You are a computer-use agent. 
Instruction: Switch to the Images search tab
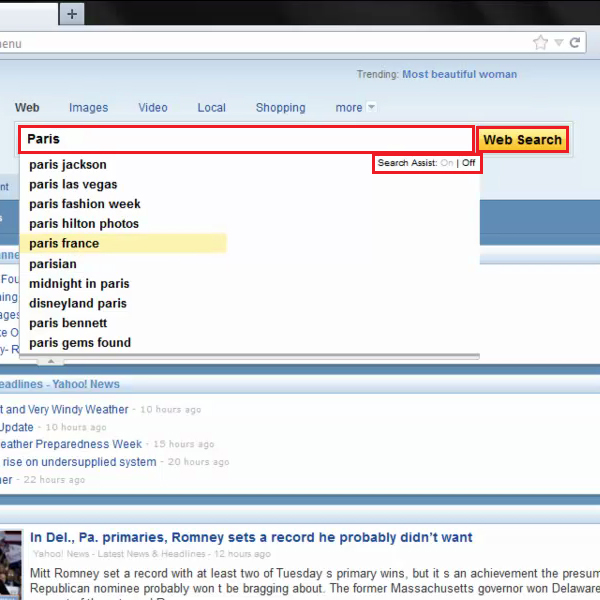(x=88, y=108)
